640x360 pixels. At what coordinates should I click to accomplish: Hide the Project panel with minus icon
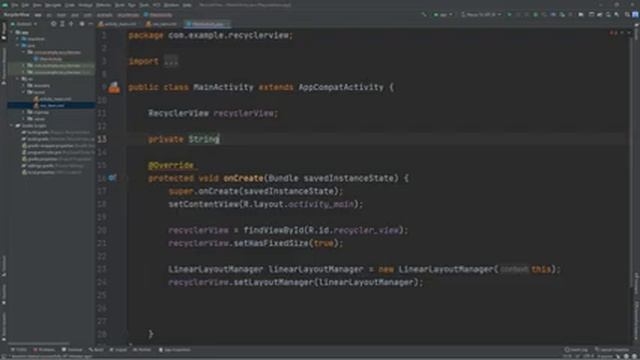tap(90, 24)
